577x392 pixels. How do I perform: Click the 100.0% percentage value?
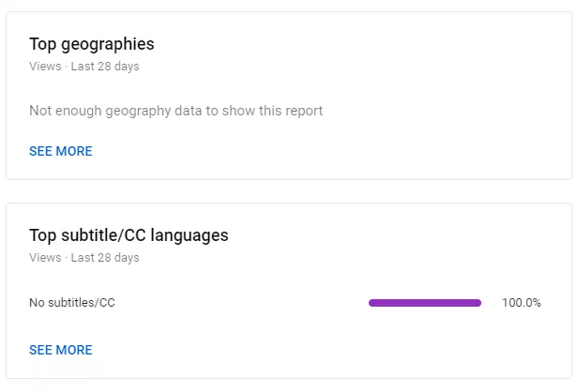[x=521, y=303]
